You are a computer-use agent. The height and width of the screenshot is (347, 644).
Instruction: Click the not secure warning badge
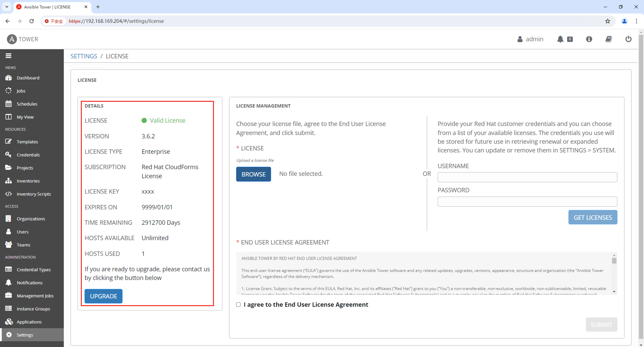[x=54, y=21]
